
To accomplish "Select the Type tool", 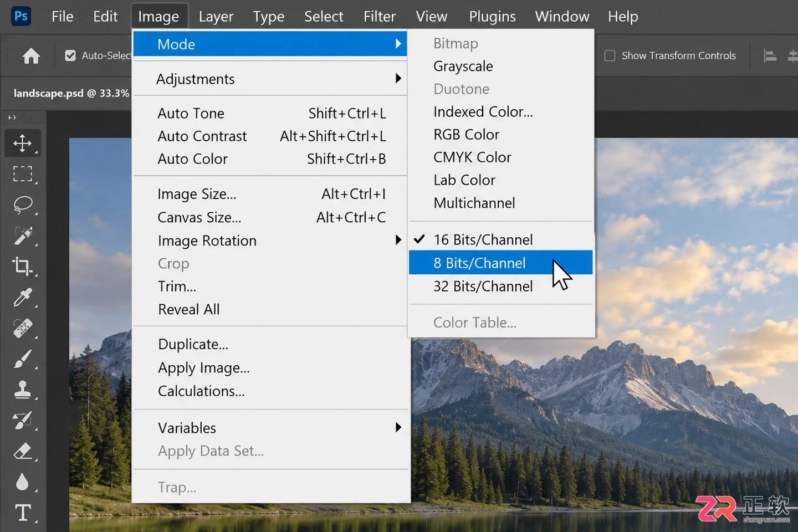I will 23,513.
